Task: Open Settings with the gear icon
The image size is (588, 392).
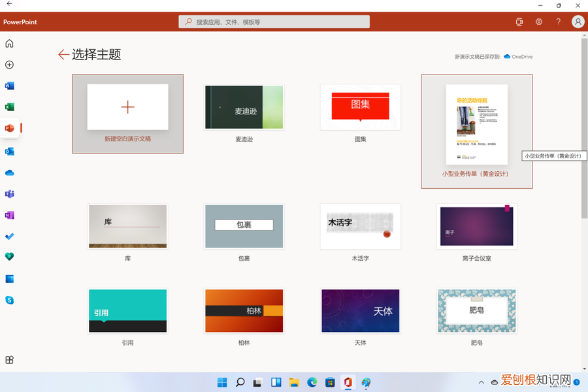Action: [x=538, y=22]
